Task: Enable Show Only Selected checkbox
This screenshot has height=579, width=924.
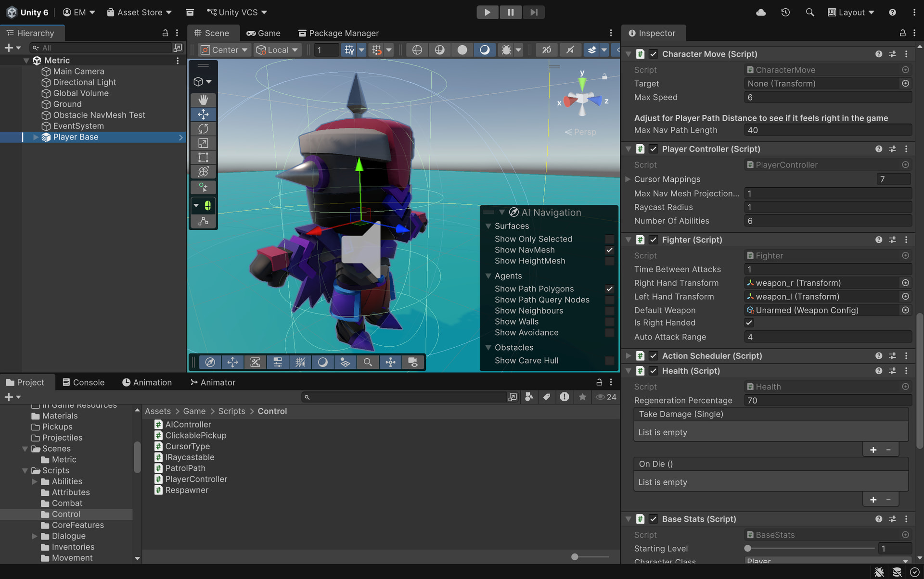Action: click(x=609, y=239)
